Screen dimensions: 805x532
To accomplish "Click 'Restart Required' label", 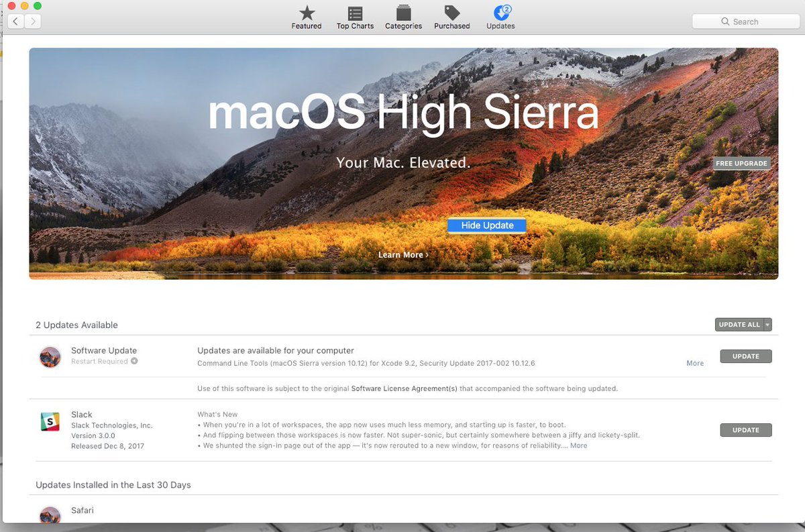I will pos(99,361).
